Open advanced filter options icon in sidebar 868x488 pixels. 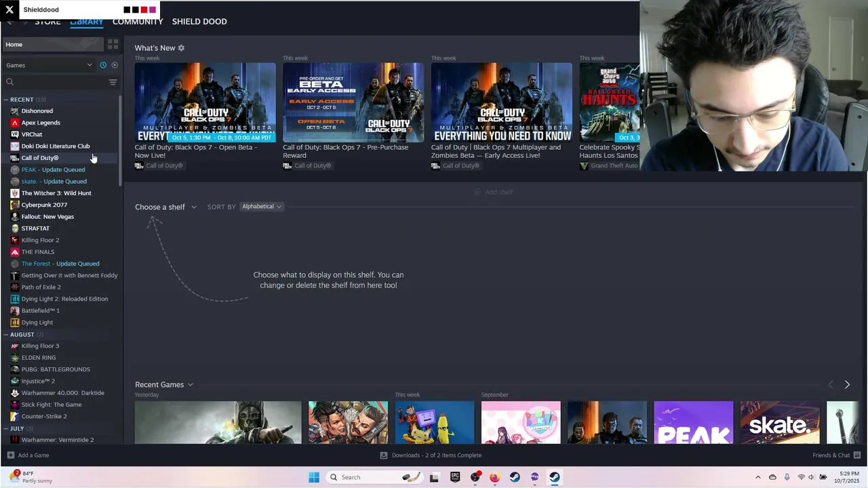[113, 82]
